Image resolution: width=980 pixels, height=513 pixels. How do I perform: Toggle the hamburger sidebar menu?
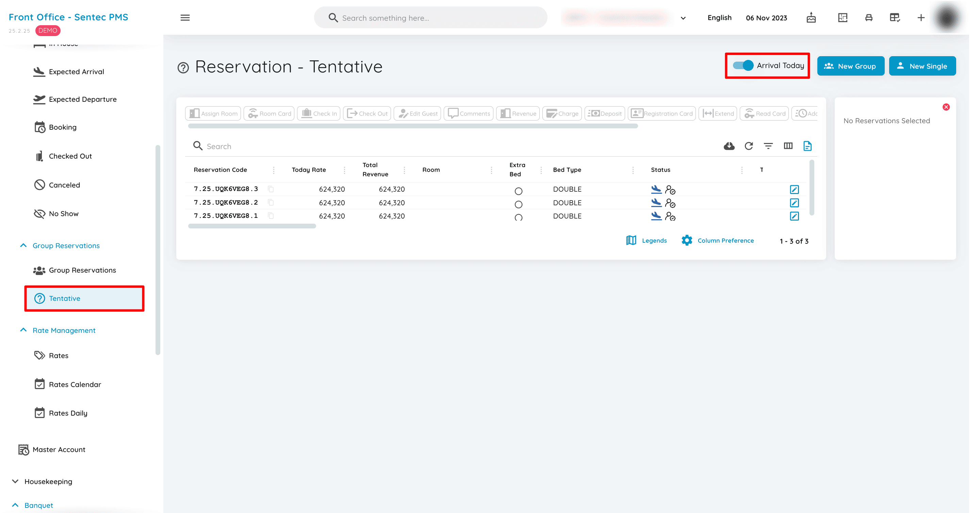pos(185,17)
